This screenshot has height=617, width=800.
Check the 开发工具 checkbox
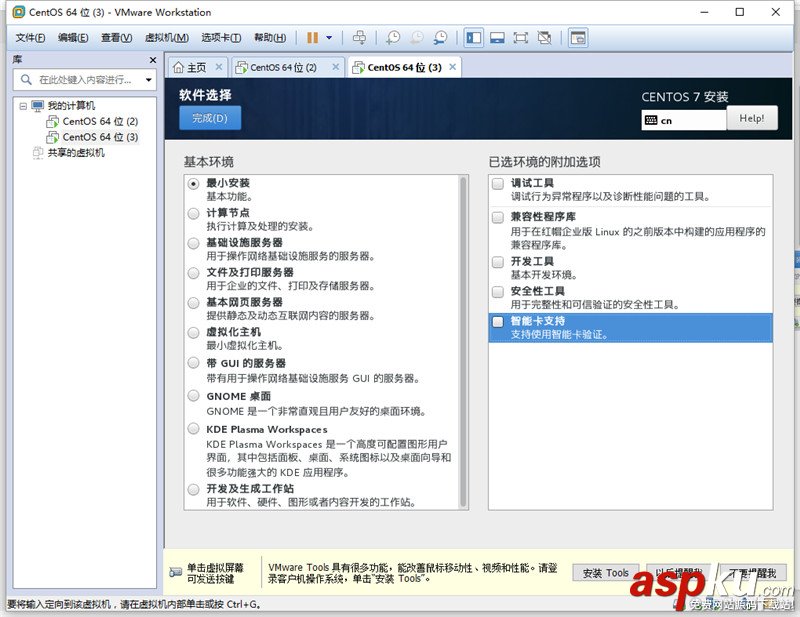(498, 262)
